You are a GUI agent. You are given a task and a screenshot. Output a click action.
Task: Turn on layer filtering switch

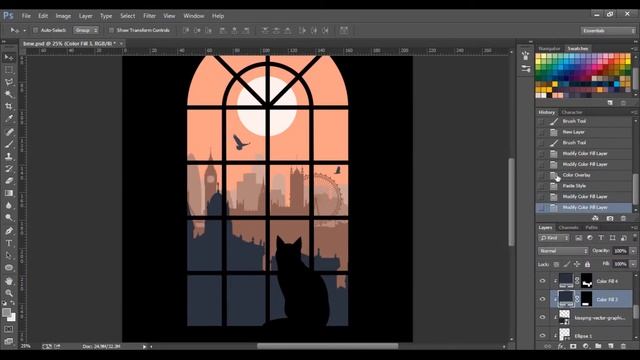pyautogui.click(x=635, y=237)
